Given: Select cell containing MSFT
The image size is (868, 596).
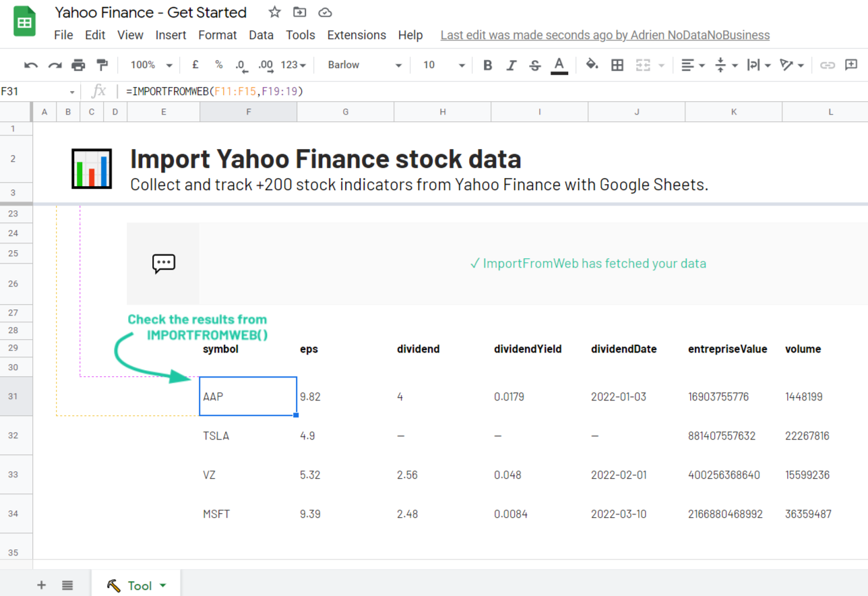Looking at the screenshot, I should pos(249,514).
